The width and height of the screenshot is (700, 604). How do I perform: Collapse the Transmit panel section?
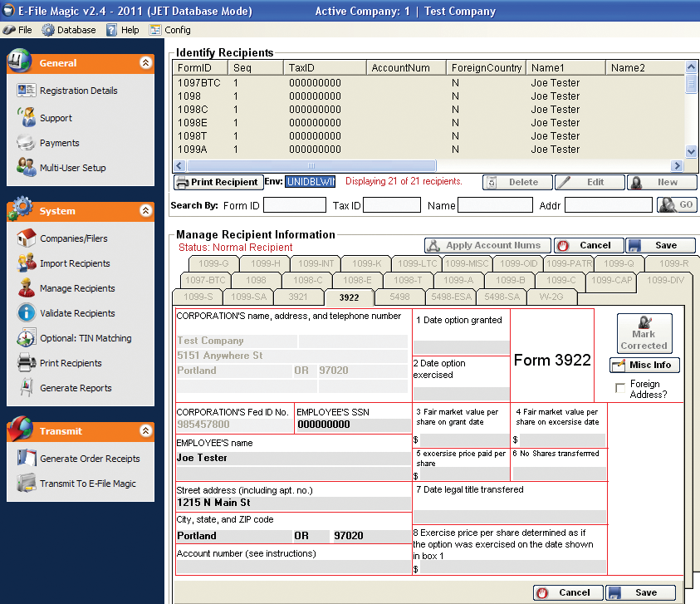[x=145, y=431]
